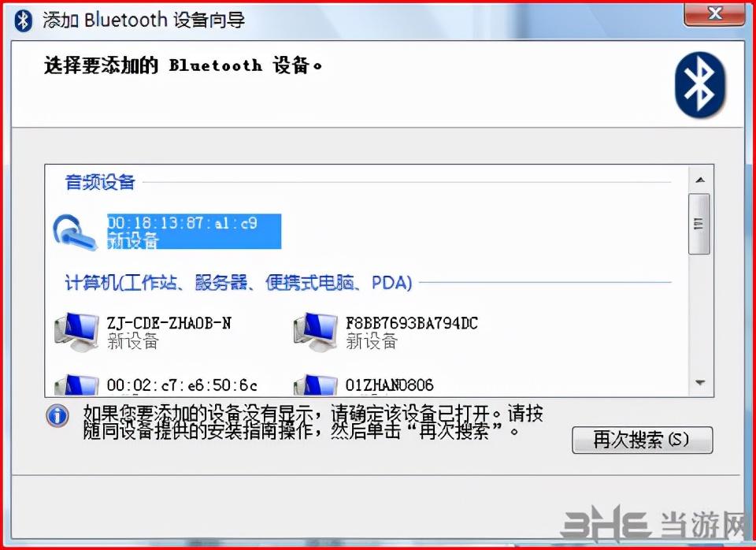Click the blue information icon near the hint text
The height and width of the screenshot is (550, 756).
(x=57, y=415)
